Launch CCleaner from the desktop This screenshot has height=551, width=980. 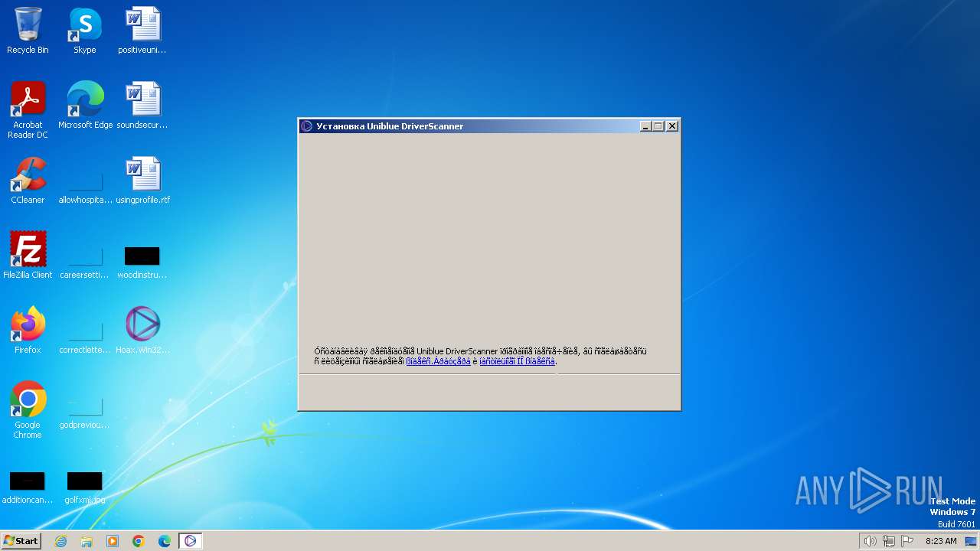coord(28,181)
